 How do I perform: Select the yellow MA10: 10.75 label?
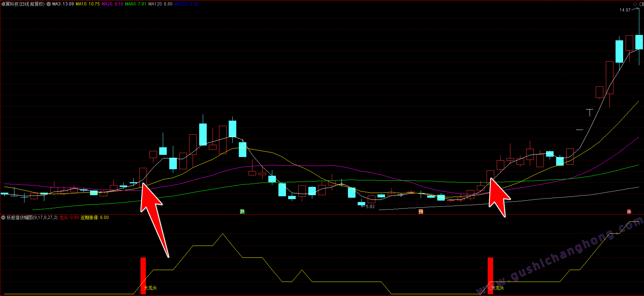(88, 4)
